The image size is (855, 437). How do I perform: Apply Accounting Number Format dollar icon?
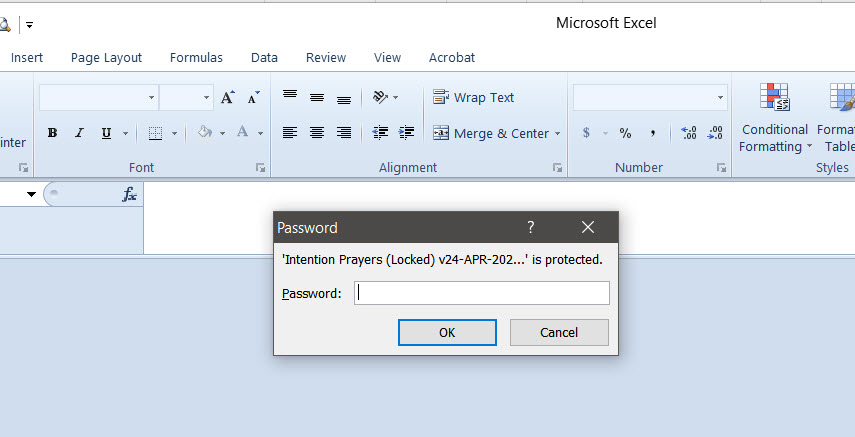point(586,133)
